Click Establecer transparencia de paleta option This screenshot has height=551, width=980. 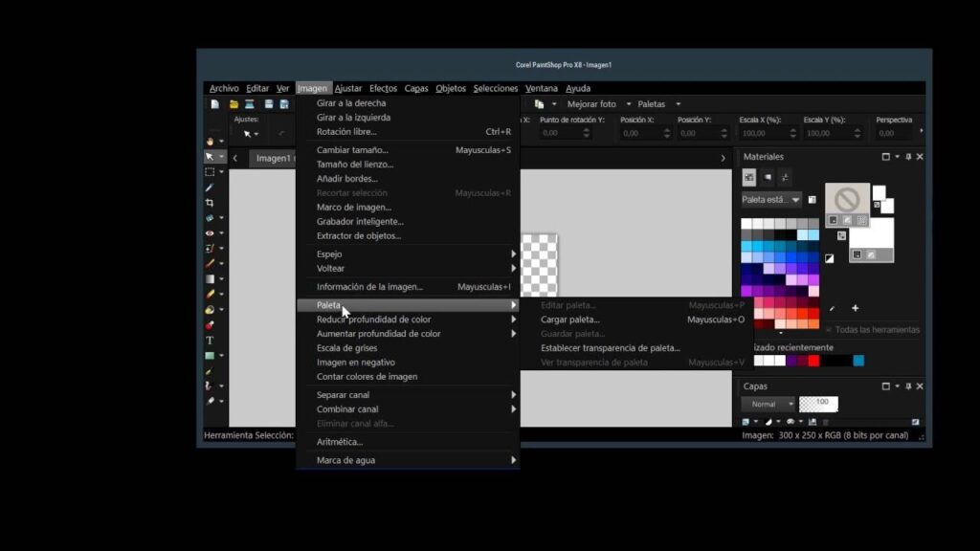point(609,348)
